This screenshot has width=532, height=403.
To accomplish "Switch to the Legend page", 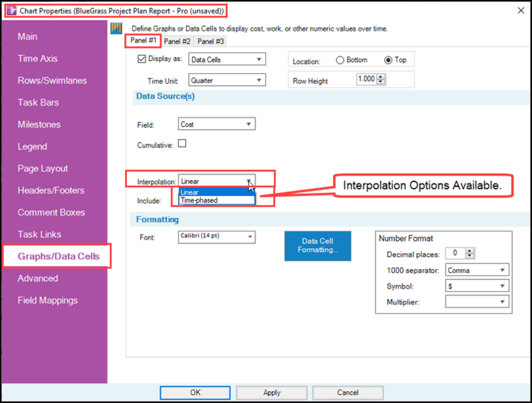I will [x=32, y=146].
